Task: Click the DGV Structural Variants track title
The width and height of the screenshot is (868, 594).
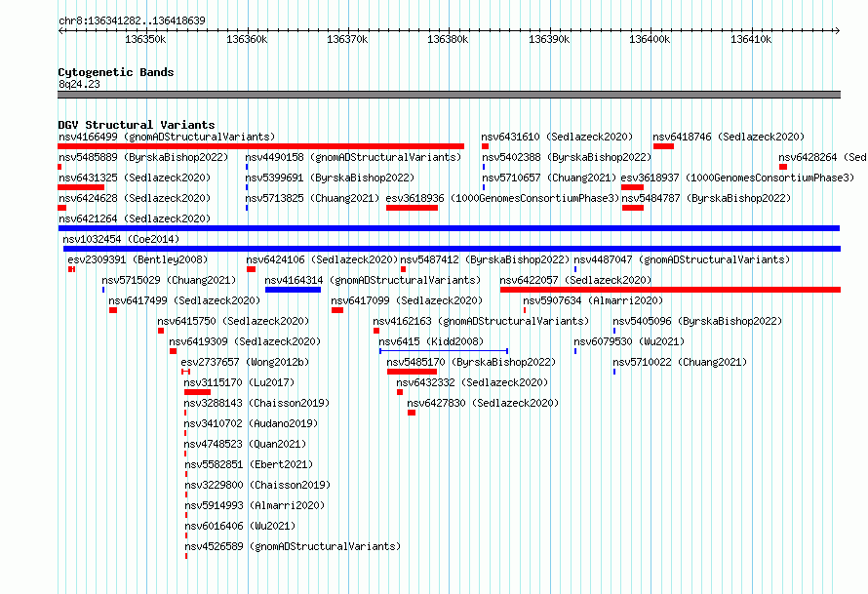Action: click(x=137, y=125)
